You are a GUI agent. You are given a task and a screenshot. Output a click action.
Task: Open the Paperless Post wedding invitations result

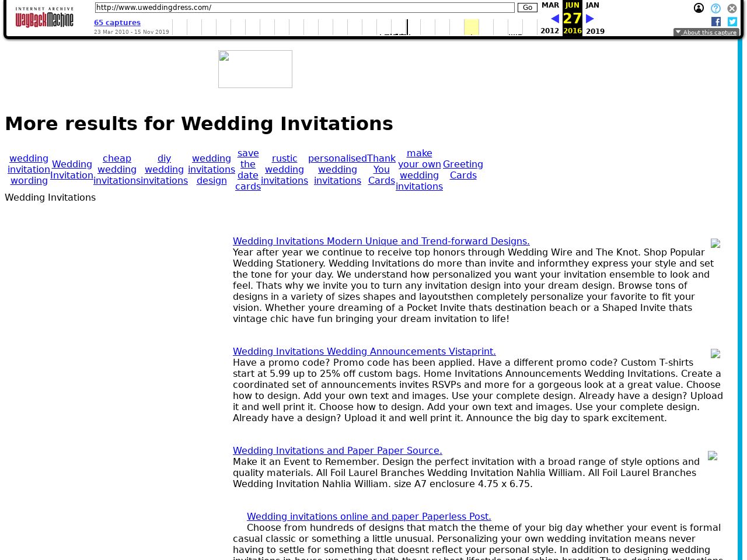point(369,516)
